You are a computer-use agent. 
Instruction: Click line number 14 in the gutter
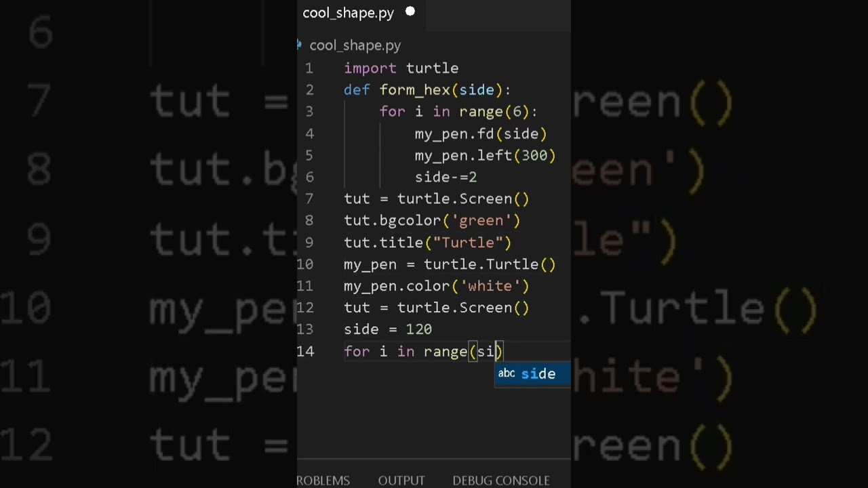tap(305, 351)
